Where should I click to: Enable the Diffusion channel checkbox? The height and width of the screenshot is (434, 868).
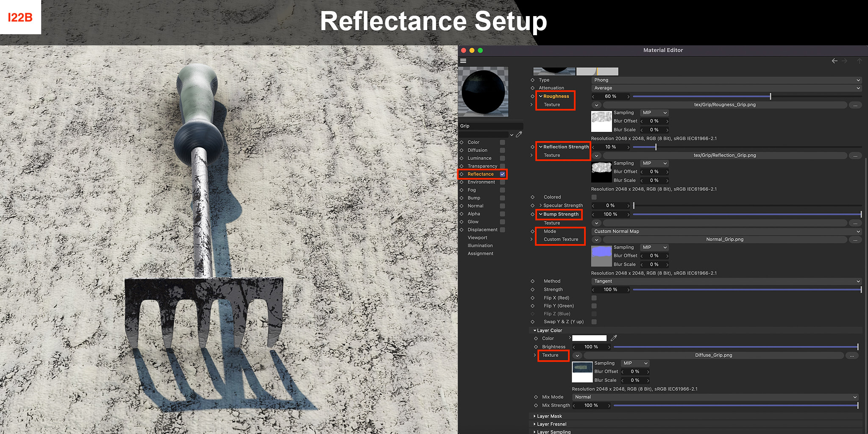pos(503,150)
